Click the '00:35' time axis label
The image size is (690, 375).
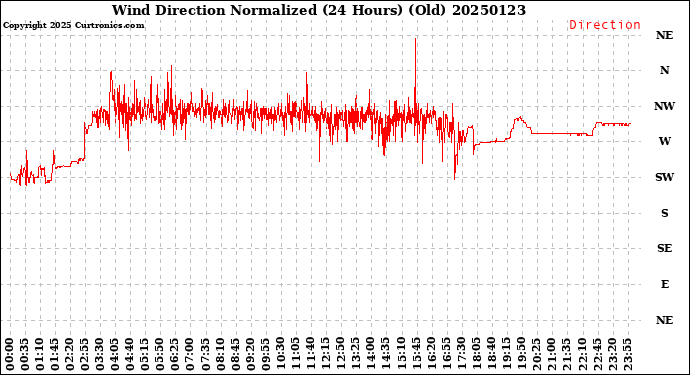click(x=25, y=354)
